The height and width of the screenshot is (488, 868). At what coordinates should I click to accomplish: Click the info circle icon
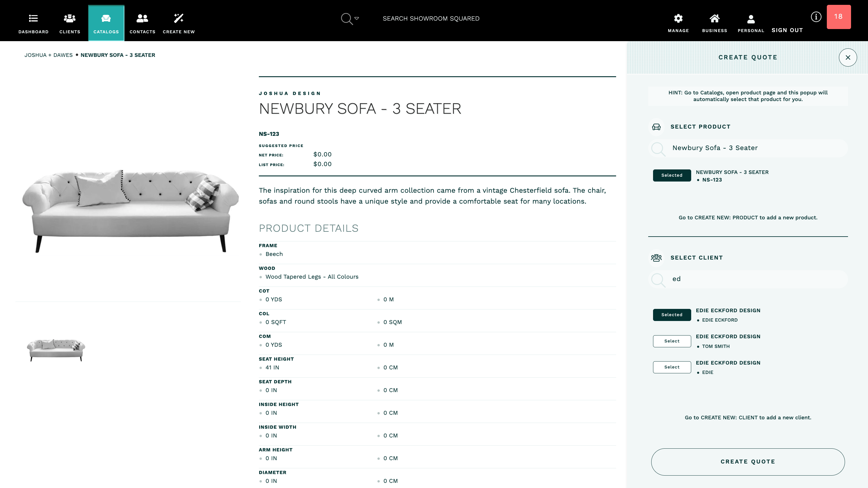coord(816,17)
